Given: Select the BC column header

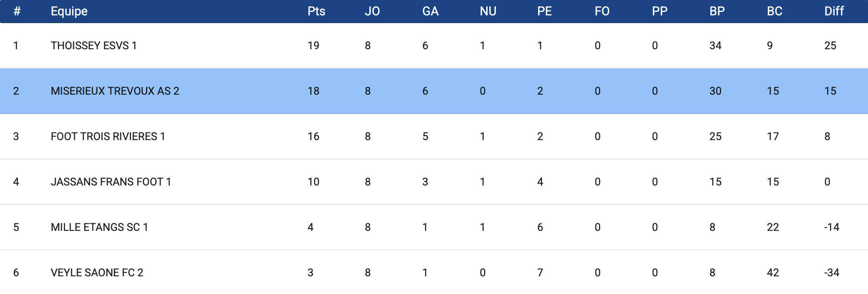Looking at the screenshot, I should (x=775, y=11).
